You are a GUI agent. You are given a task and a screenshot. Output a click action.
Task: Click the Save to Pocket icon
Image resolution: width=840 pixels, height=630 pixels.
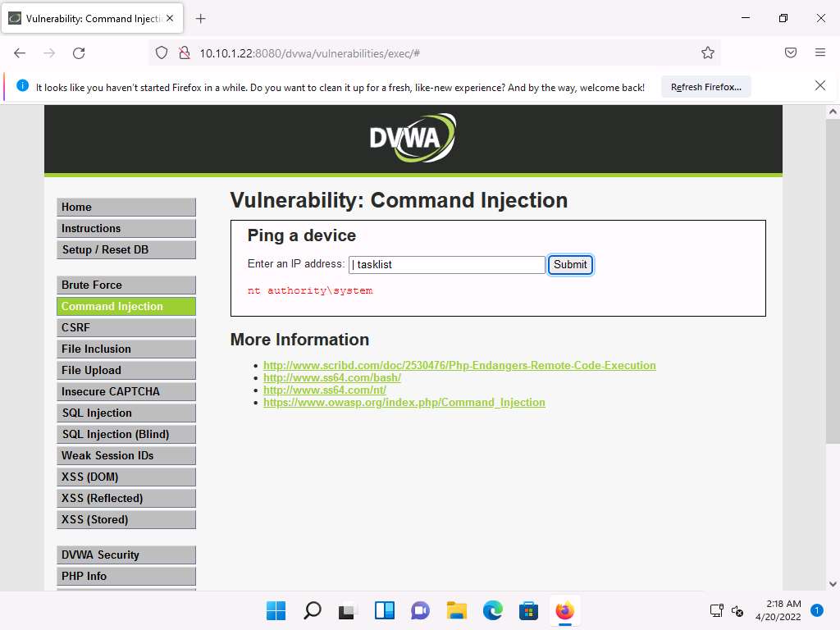click(x=791, y=52)
